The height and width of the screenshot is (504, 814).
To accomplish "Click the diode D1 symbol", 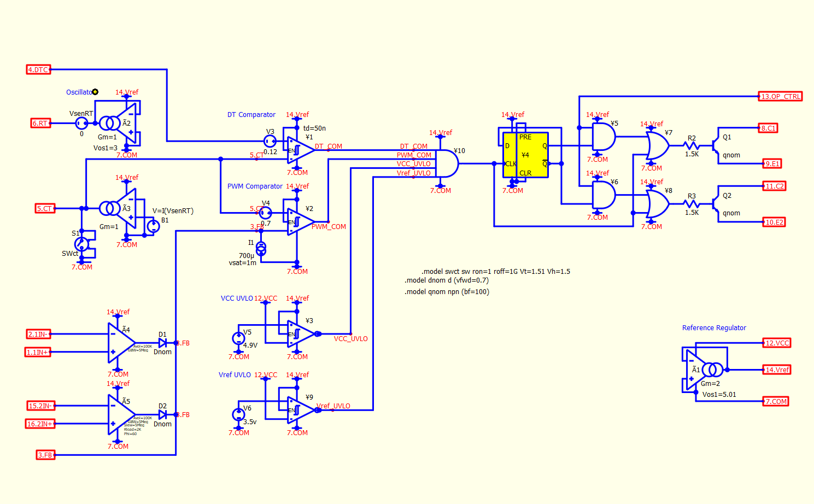I will point(162,343).
